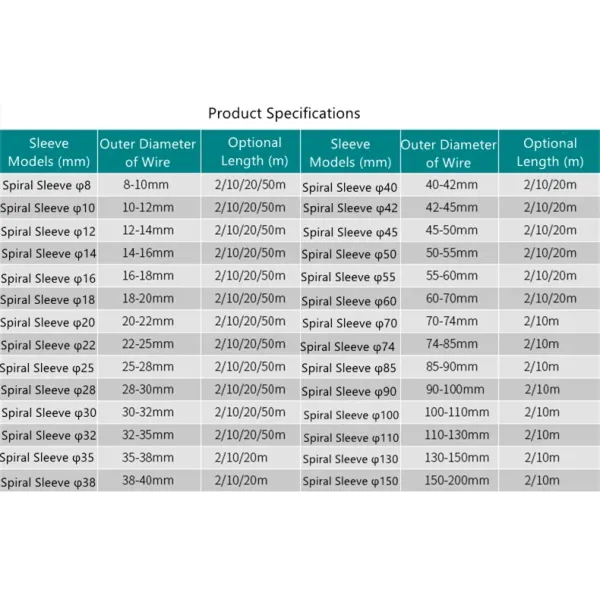Select the rightmost Optional Length header
600x600 pixels.
click(x=549, y=152)
